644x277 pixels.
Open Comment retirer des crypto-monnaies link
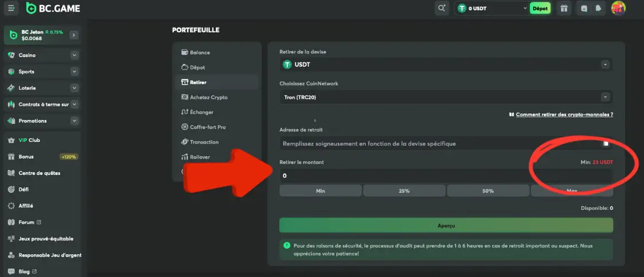(x=565, y=114)
